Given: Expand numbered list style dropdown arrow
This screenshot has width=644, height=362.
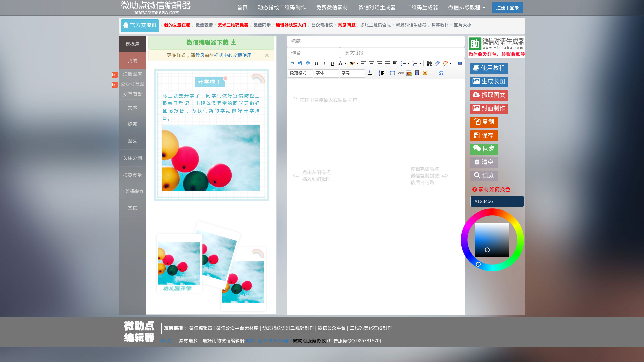Looking at the screenshot, I should point(420,63).
